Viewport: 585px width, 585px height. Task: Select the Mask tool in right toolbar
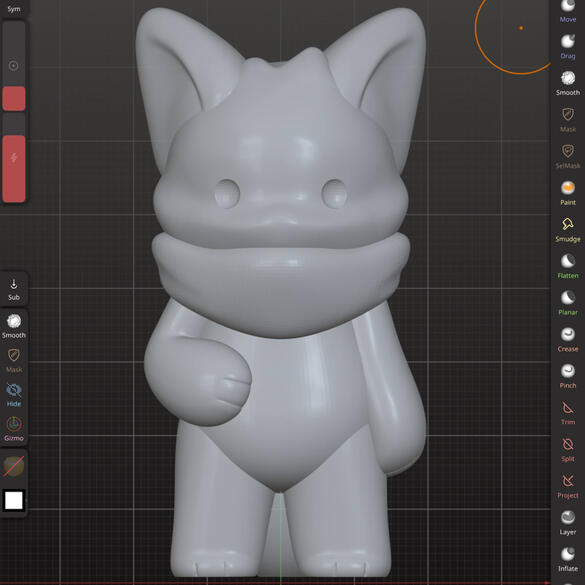(x=567, y=120)
